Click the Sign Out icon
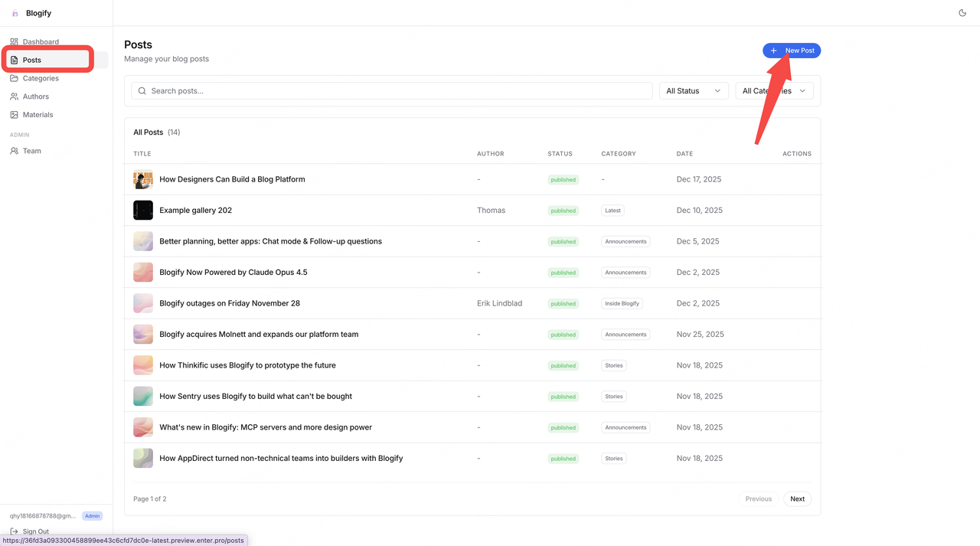The image size is (980, 546). [14, 531]
